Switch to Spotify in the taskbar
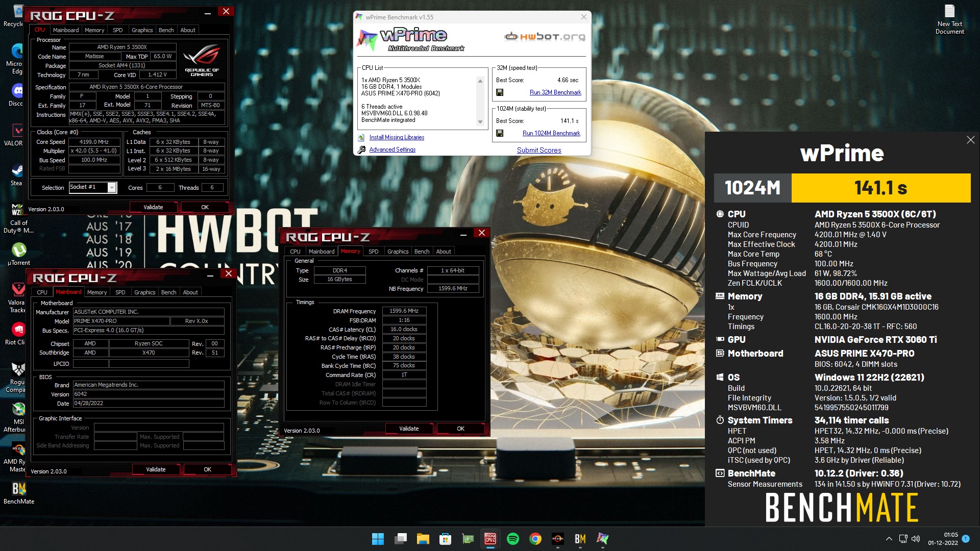This screenshot has width=980, height=551. 513,539
